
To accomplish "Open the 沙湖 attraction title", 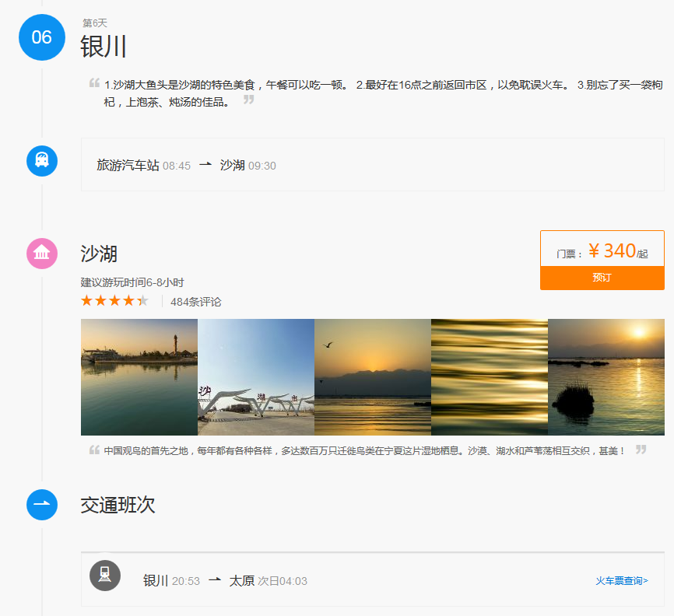I will coord(99,254).
